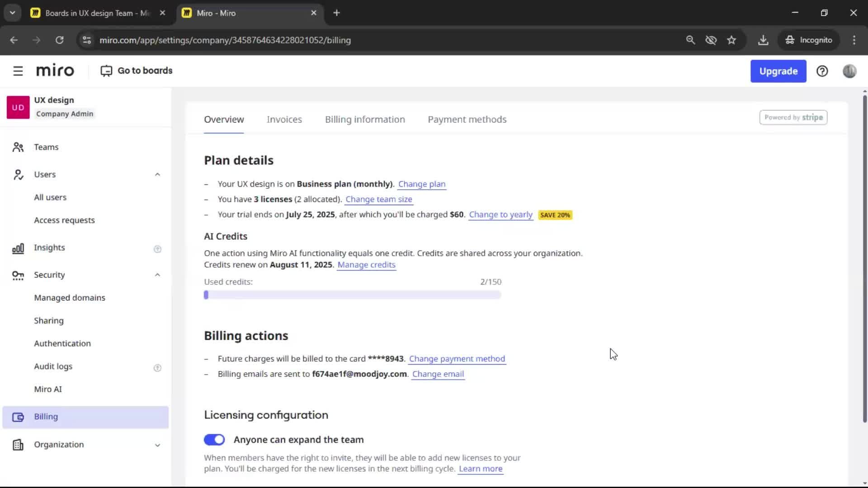Click the Change email link

tap(438, 374)
